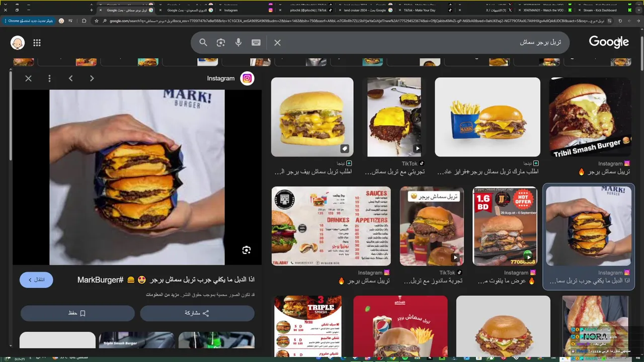Click the Instagram badge under Tribil Smash Burger

(x=627, y=163)
